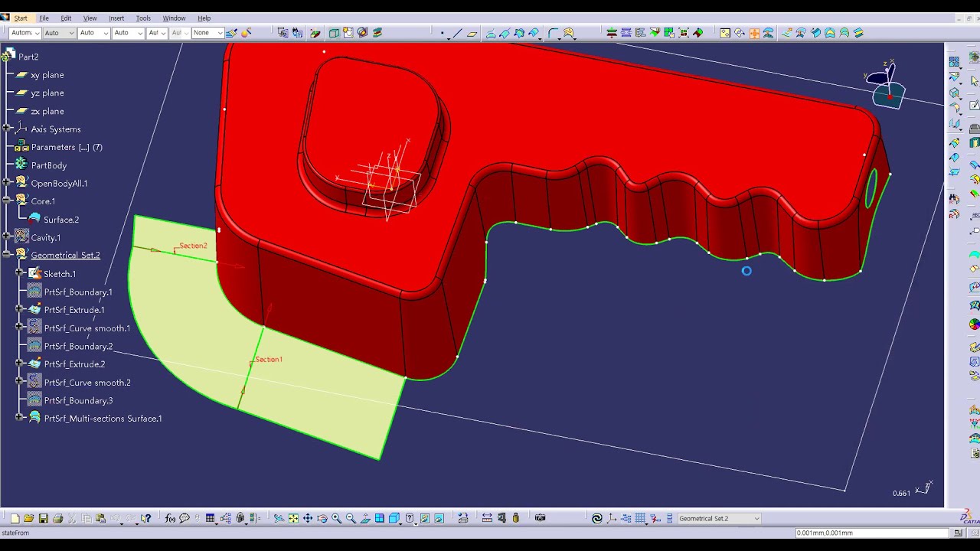
Task: Select Surface.2 under Core.1
Action: click(61, 220)
